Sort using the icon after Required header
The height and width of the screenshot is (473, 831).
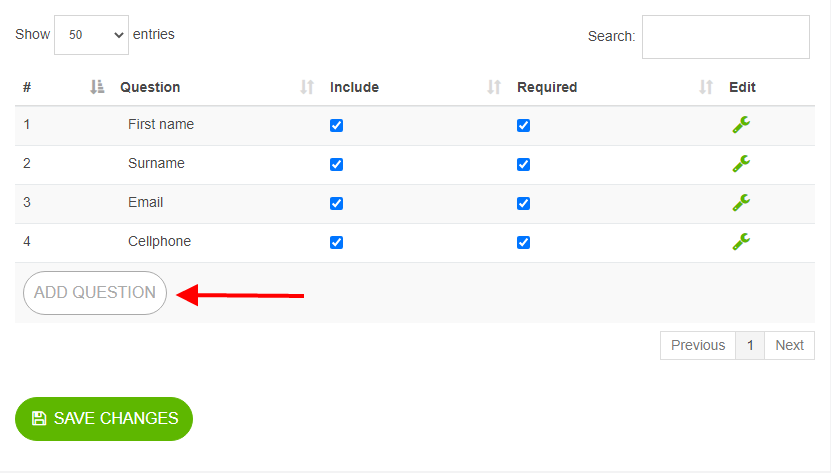[x=706, y=87]
